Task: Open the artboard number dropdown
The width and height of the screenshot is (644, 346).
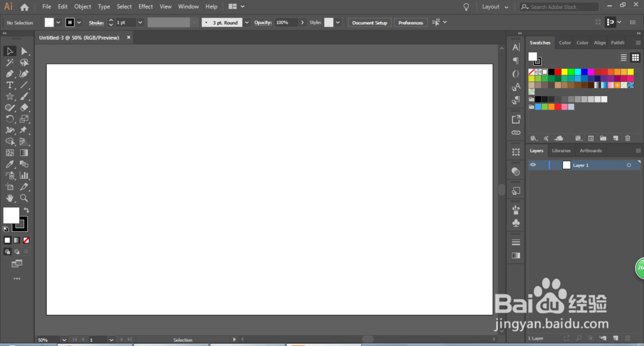Action: [x=111, y=340]
